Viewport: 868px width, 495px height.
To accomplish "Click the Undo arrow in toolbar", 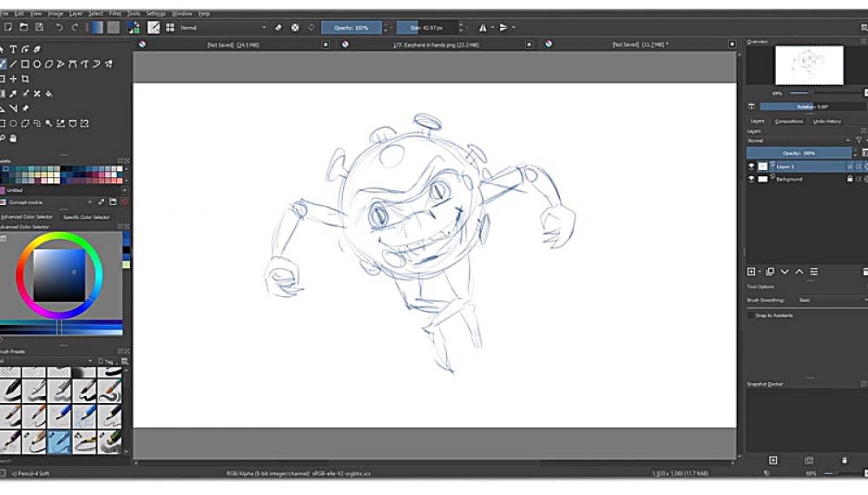I will tap(59, 28).
